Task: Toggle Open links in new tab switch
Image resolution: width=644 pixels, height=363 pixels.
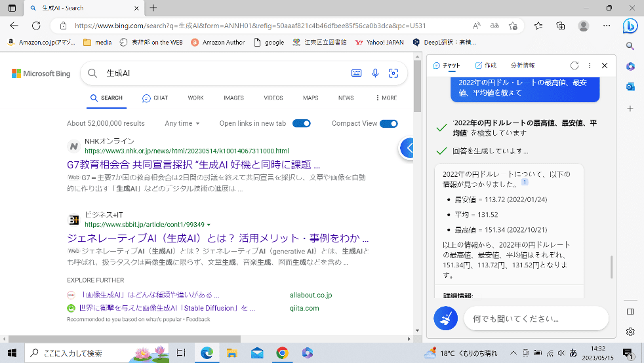Action: tap(302, 123)
